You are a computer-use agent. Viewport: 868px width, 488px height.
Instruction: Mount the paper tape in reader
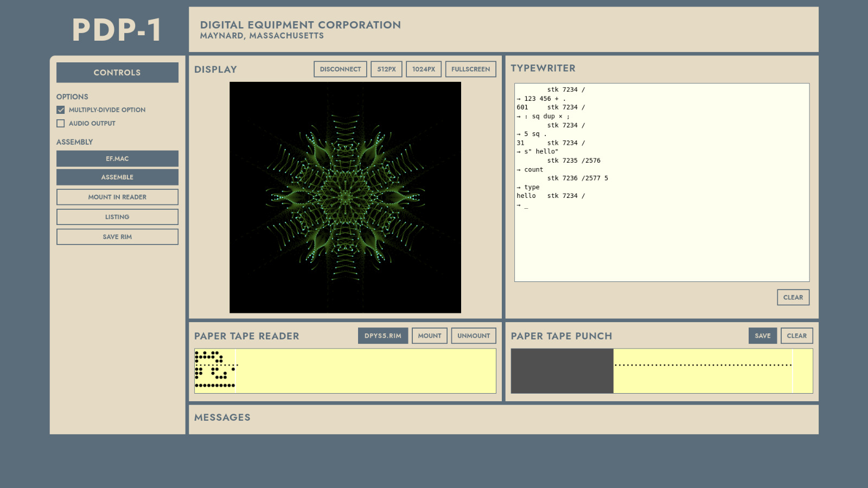point(429,336)
